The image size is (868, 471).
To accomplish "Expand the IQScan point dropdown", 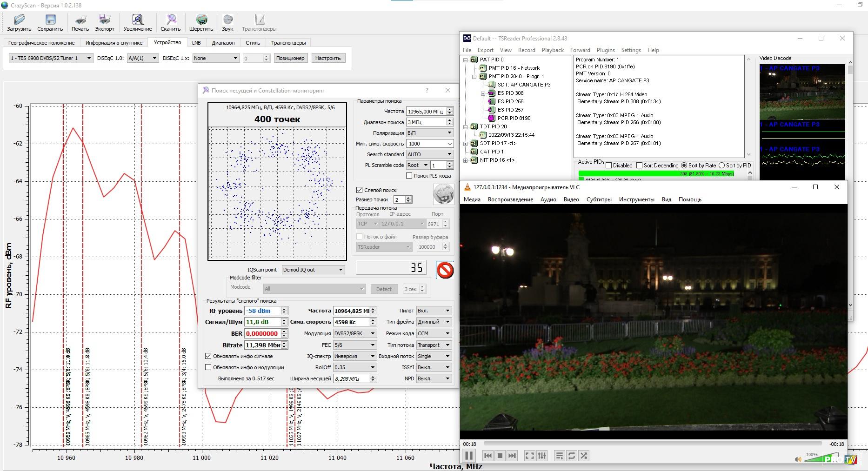I will [x=313, y=270].
